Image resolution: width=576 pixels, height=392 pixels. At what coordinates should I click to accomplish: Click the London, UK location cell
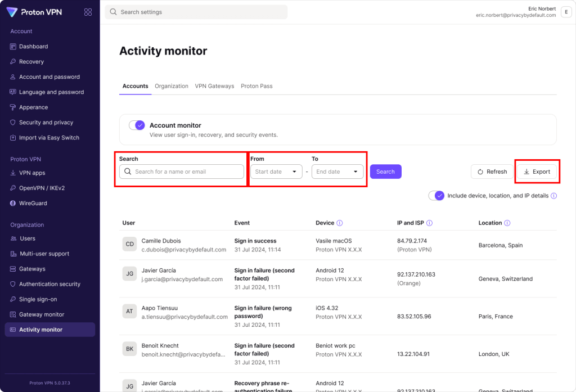point(494,354)
